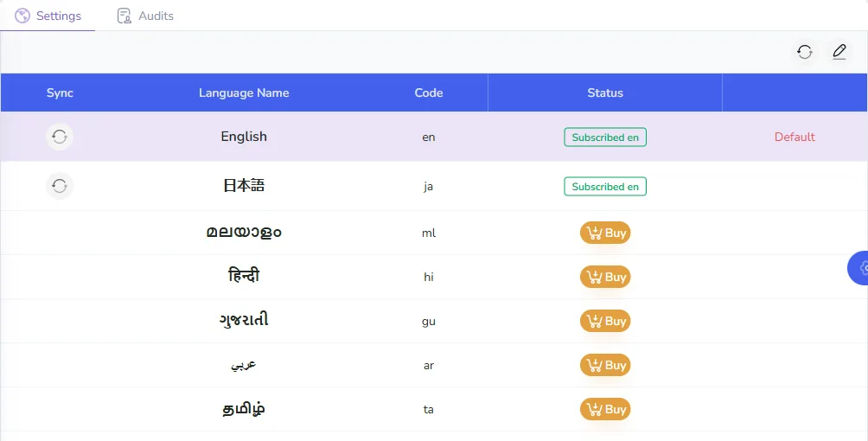This screenshot has height=441, width=868.
Task: Buy the Arabic (ar) language
Action: [x=605, y=365]
